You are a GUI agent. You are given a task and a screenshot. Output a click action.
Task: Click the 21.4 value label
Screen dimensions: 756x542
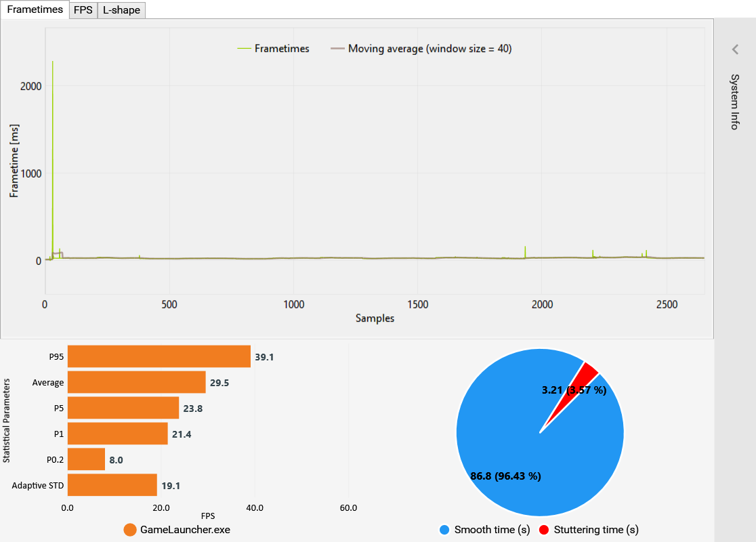pos(182,434)
